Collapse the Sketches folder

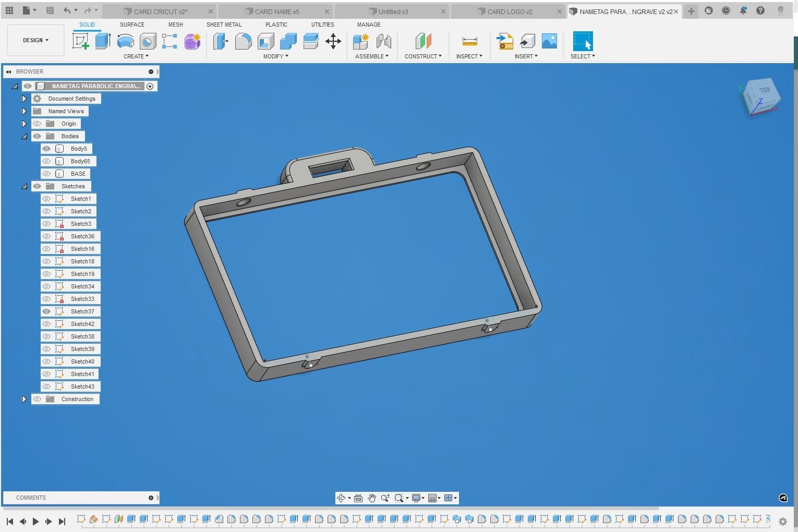(x=24, y=186)
